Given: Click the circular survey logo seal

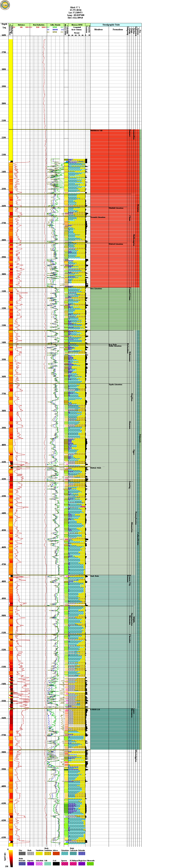Looking at the screenshot, I should (5, 5).
